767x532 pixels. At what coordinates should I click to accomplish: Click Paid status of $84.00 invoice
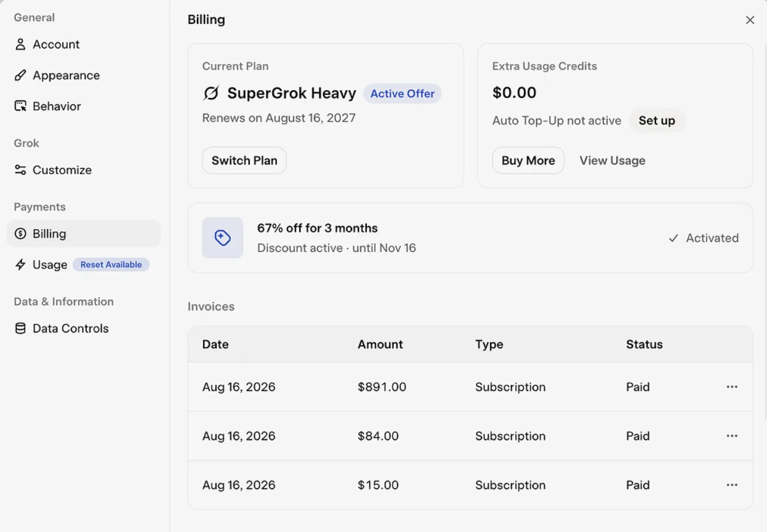click(638, 436)
